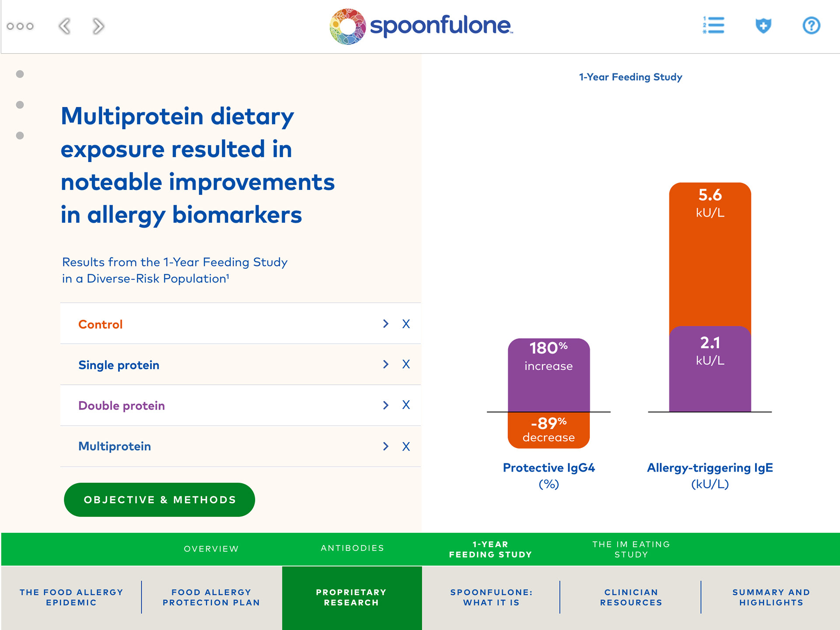
Task: Click the blue shield safety icon
Action: [x=763, y=25]
